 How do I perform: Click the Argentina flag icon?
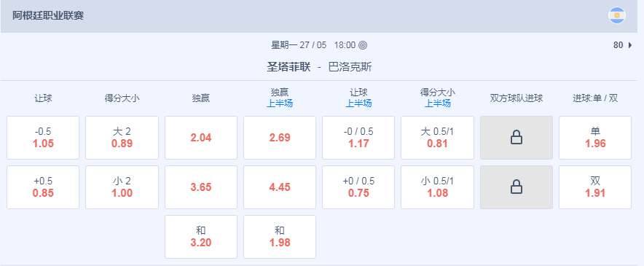(x=616, y=15)
